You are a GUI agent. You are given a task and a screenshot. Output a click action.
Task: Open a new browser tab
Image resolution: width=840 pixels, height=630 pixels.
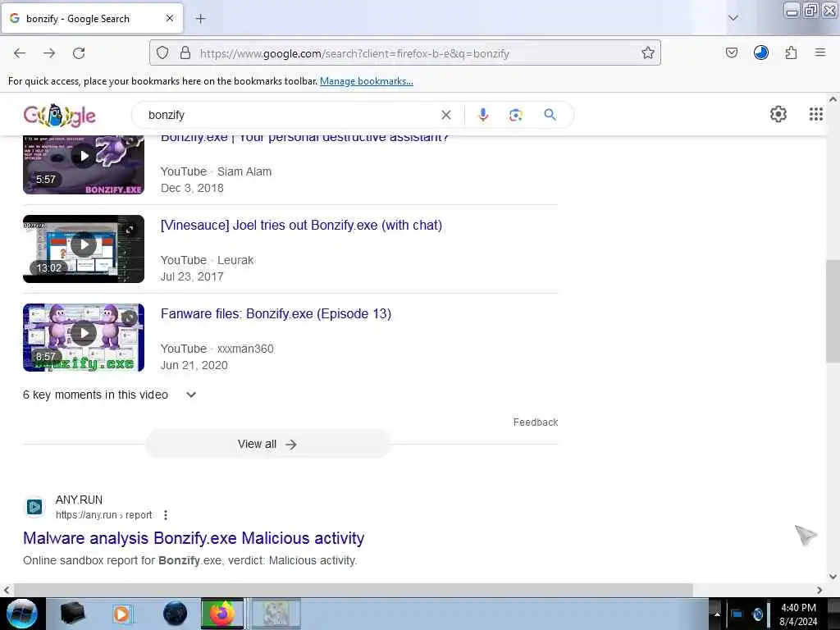pyautogui.click(x=200, y=19)
